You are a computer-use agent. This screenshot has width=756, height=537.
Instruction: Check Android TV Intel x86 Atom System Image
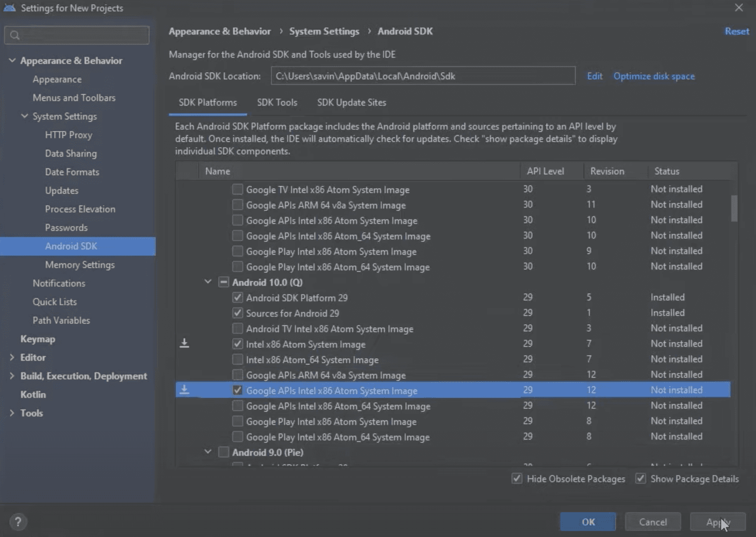(237, 328)
